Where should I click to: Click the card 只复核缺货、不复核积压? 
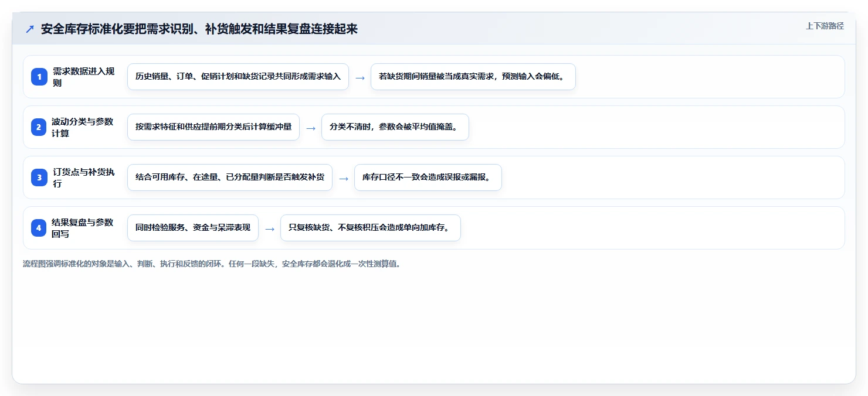click(x=371, y=228)
